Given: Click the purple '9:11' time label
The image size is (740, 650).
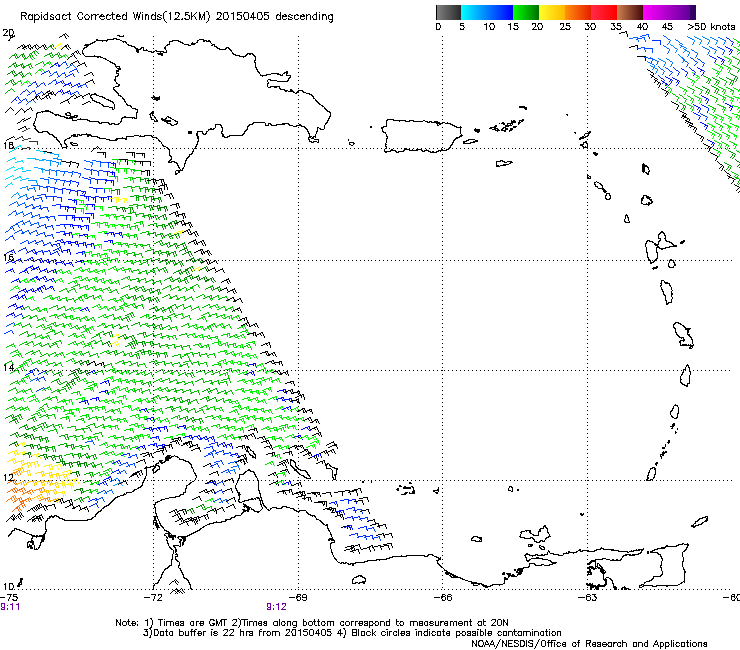Looking at the screenshot, I should (10, 607).
